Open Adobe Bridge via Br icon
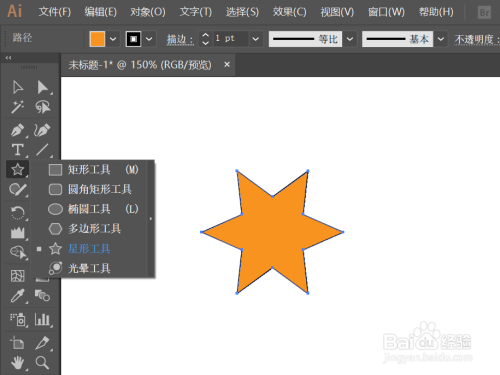The width and height of the screenshot is (500, 375). coord(484,13)
